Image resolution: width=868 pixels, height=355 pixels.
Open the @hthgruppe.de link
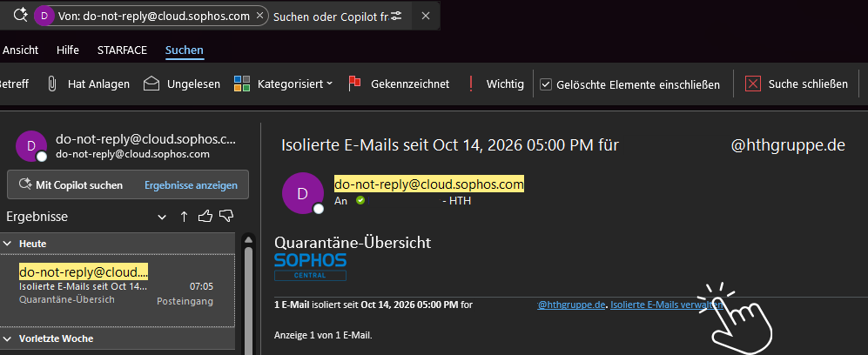[x=571, y=305]
